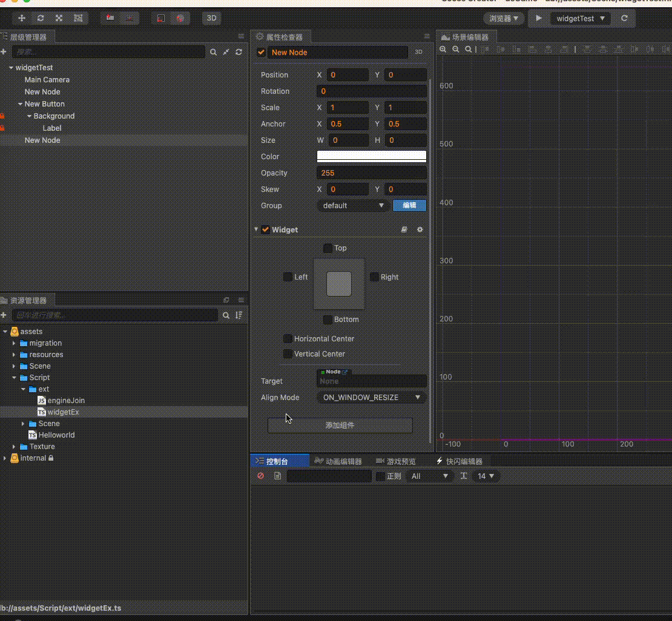
Task: Toggle 3D scene view in toolbar
Action: pos(212,18)
